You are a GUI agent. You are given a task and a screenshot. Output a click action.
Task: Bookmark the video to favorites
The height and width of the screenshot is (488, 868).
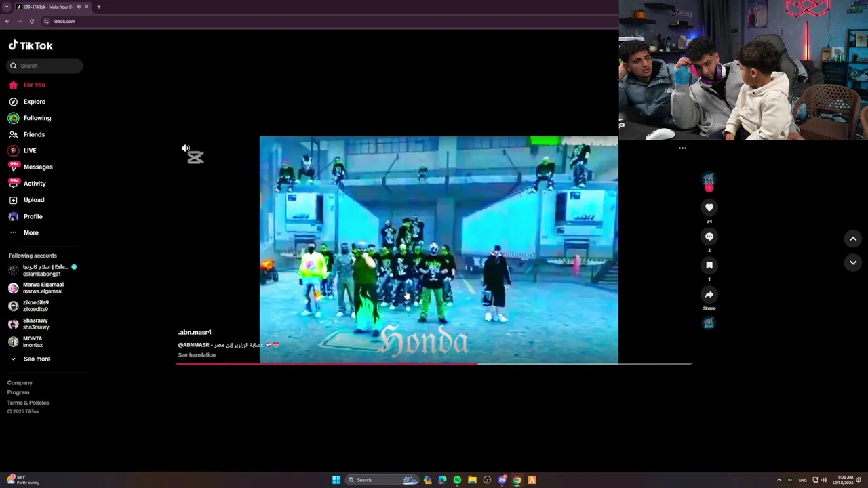coord(709,266)
